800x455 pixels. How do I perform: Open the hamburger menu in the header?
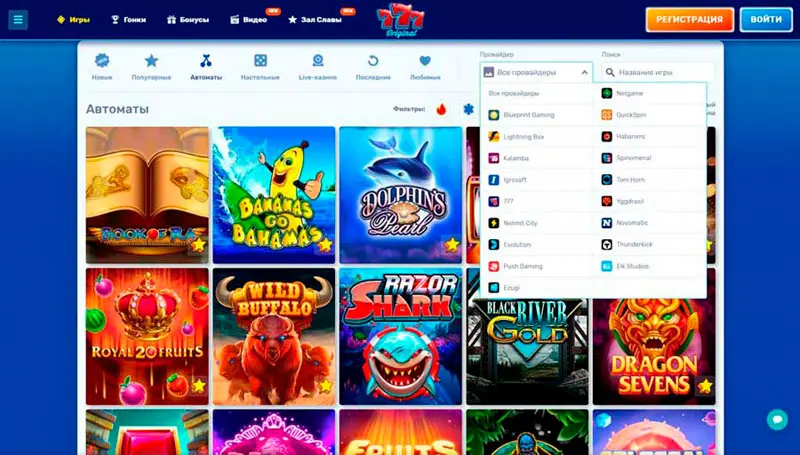(x=18, y=20)
